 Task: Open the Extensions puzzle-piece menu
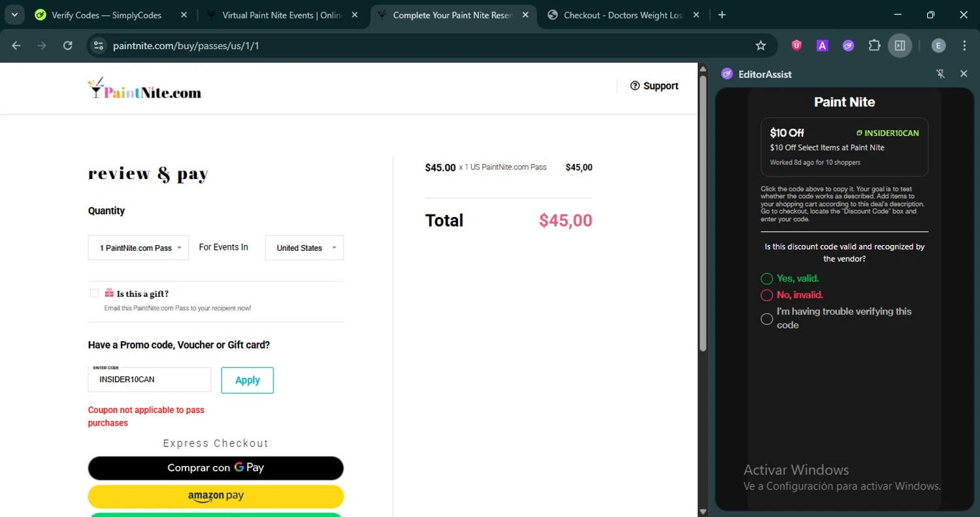click(x=874, y=45)
